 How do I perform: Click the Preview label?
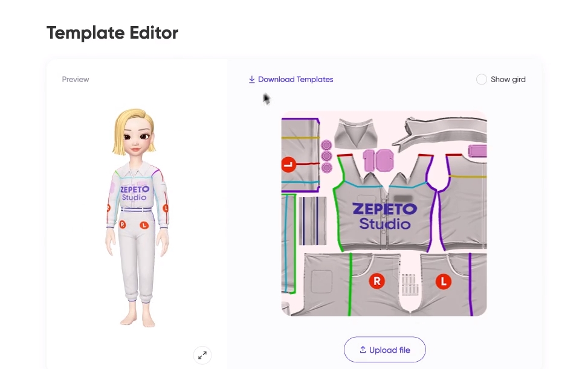[76, 80]
